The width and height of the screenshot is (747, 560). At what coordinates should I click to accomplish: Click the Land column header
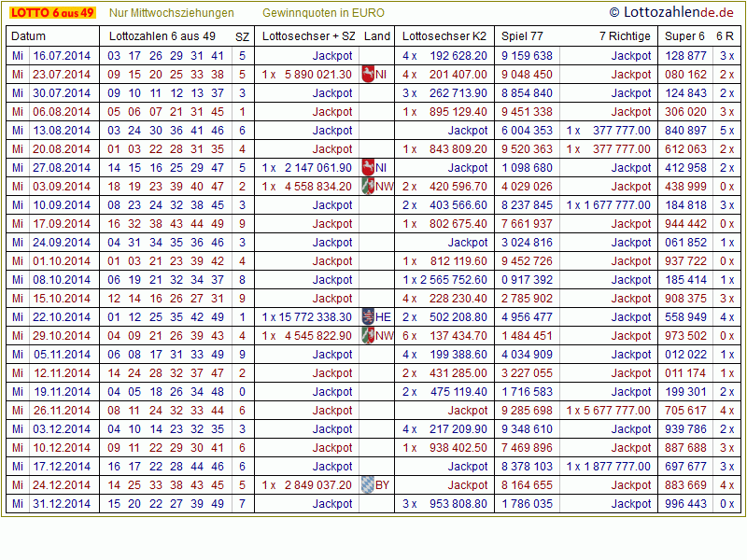point(377,36)
